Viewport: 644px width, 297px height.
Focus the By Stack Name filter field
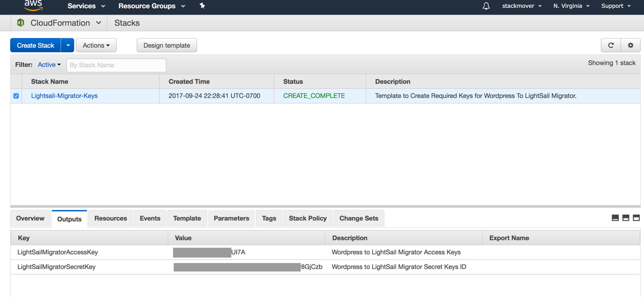(x=116, y=65)
